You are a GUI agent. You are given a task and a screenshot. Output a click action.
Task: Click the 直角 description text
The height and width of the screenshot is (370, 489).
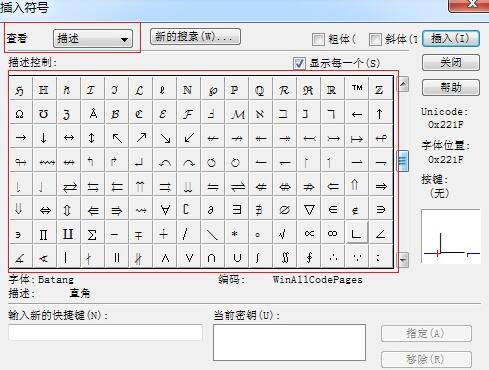coord(80,294)
